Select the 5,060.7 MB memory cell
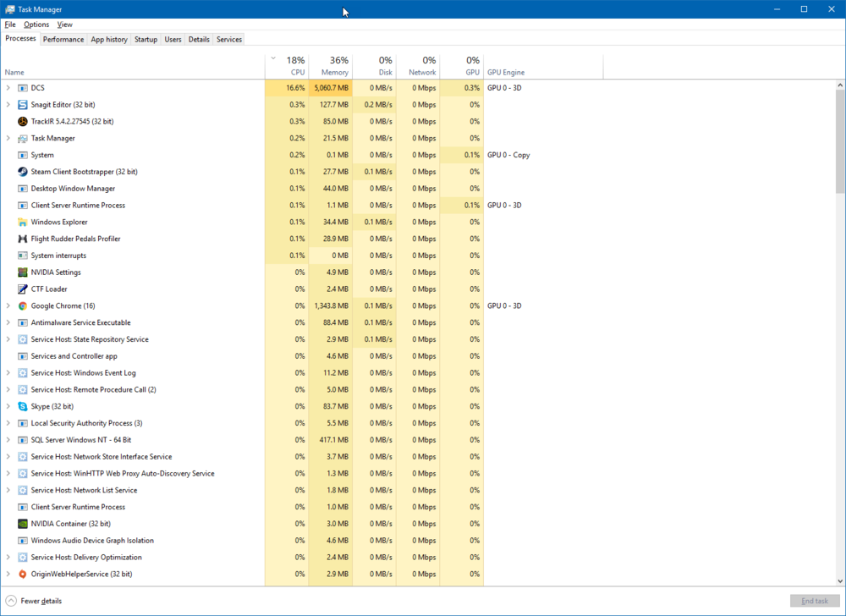The width and height of the screenshot is (846, 616). [x=330, y=88]
